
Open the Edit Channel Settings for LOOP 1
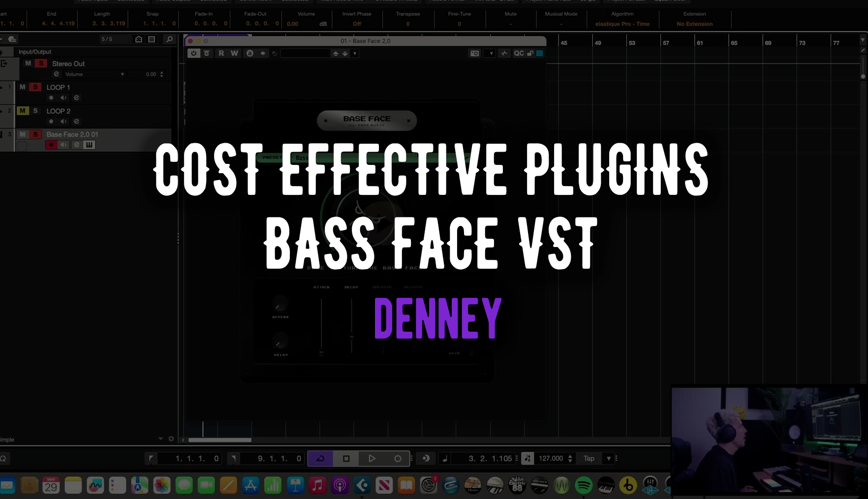(x=77, y=97)
